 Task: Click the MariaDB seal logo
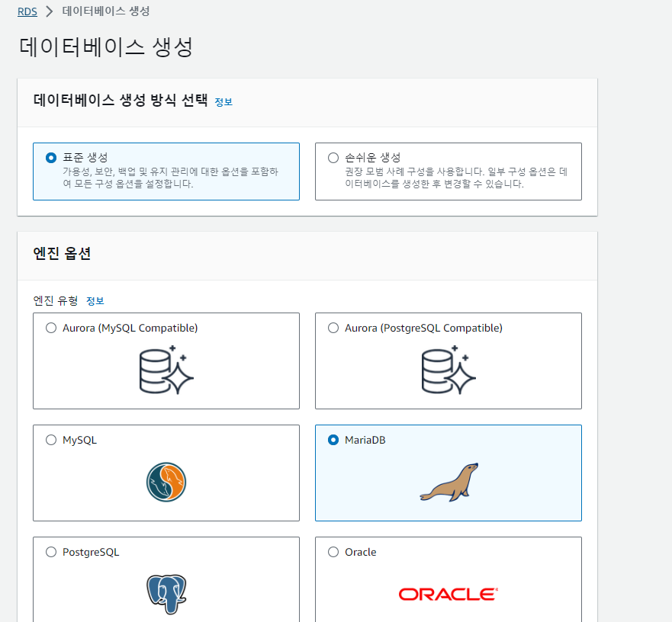449,482
